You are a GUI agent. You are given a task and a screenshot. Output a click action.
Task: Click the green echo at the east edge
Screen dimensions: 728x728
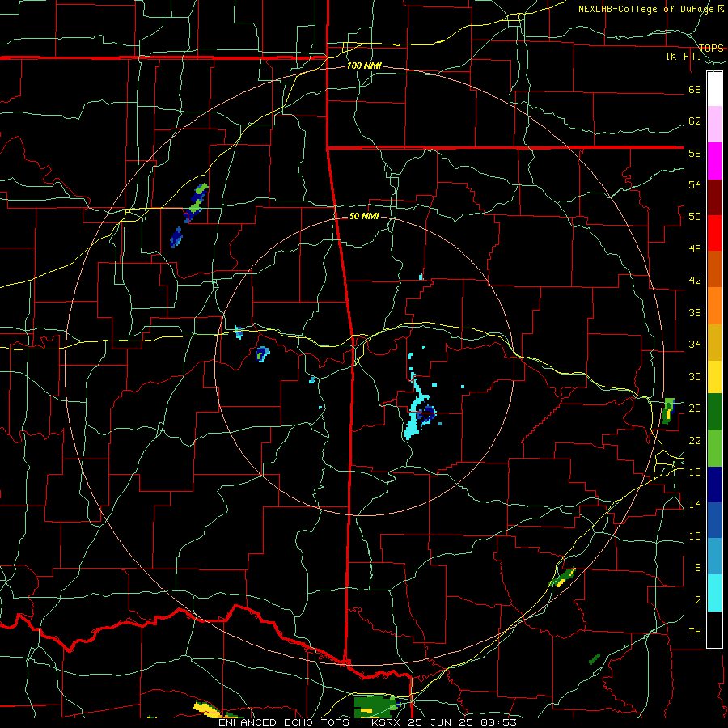(x=668, y=411)
